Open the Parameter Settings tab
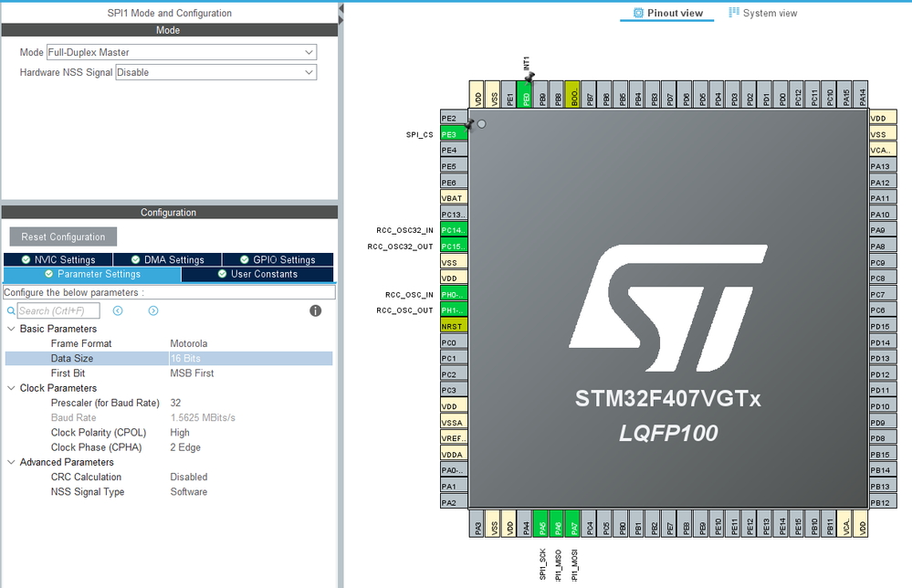912x588 pixels. coord(92,274)
